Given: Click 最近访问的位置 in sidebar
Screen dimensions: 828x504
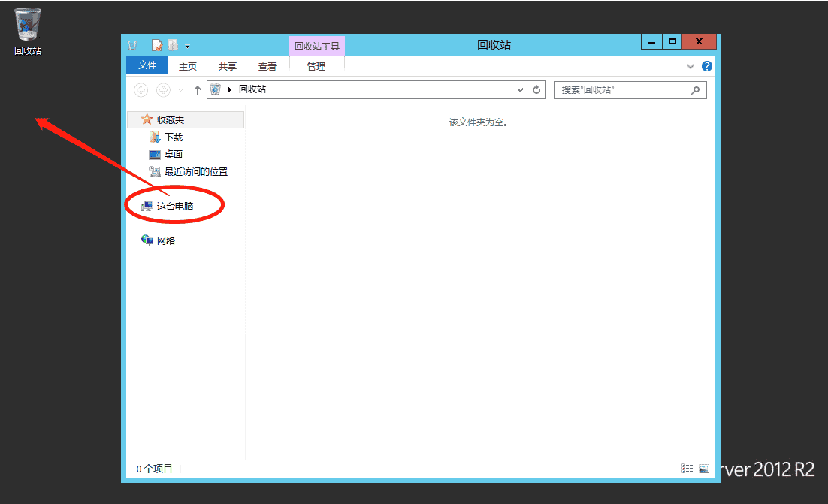Looking at the screenshot, I should pyautogui.click(x=180, y=171).
